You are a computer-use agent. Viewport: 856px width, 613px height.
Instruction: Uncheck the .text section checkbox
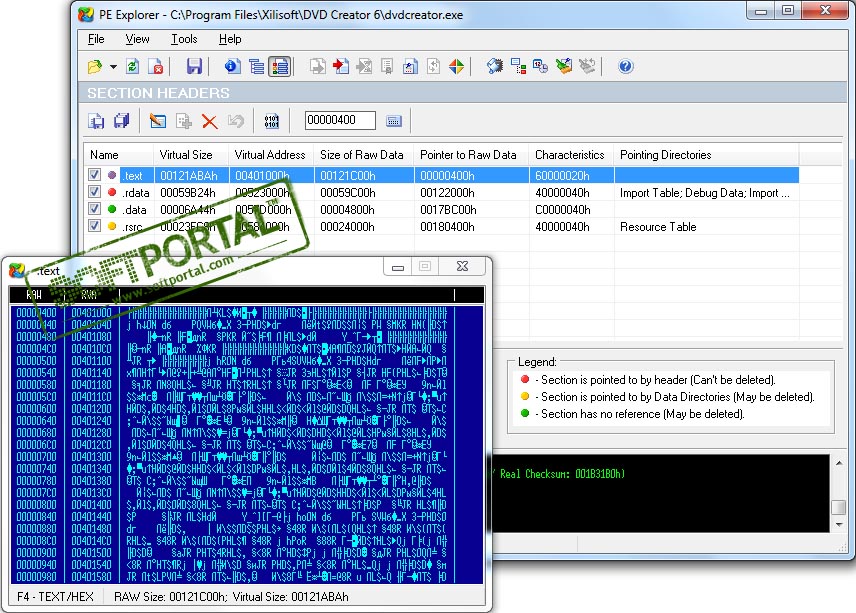tap(94, 175)
